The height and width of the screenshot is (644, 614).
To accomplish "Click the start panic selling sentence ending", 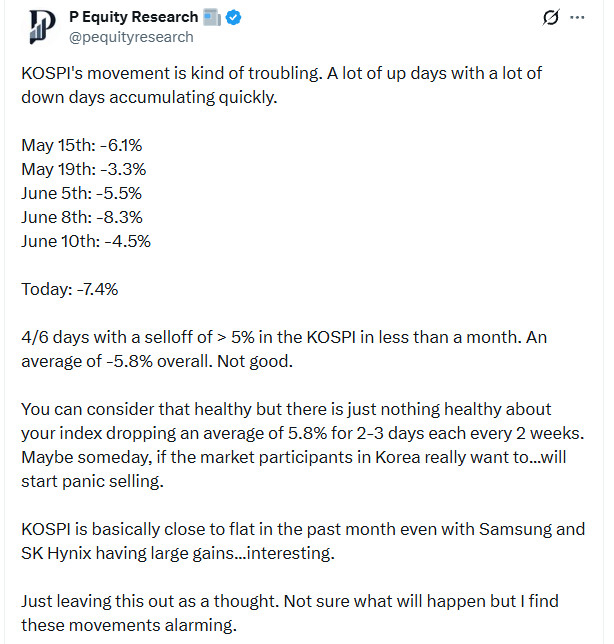I will (x=92, y=481).
